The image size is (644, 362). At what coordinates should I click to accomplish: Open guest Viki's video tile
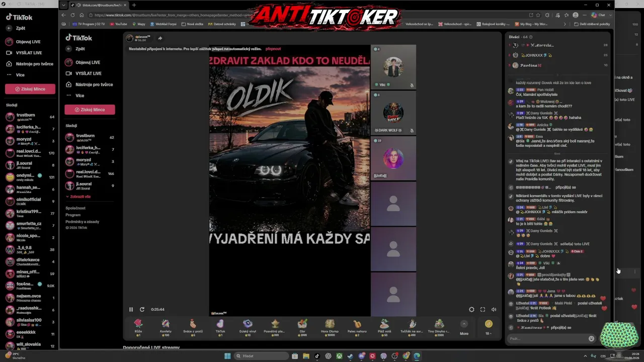pyautogui.click(x=393, y=67)
